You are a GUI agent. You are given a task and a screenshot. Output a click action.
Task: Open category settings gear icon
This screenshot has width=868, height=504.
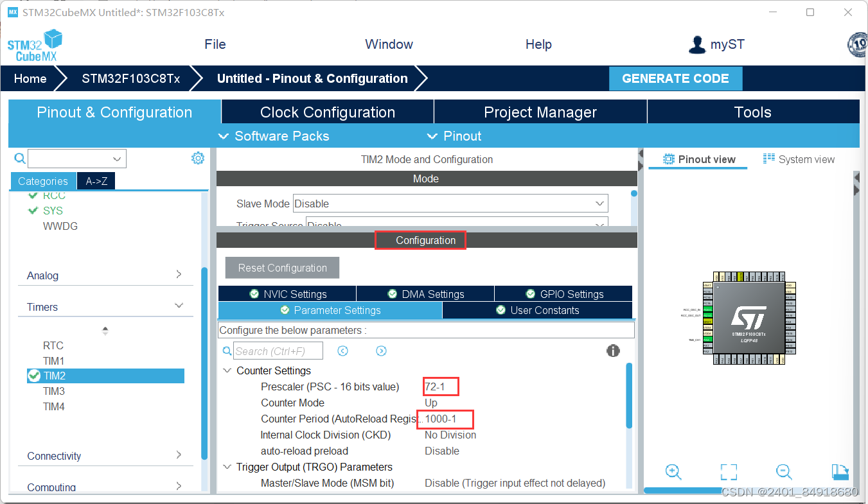click(198, 158)
